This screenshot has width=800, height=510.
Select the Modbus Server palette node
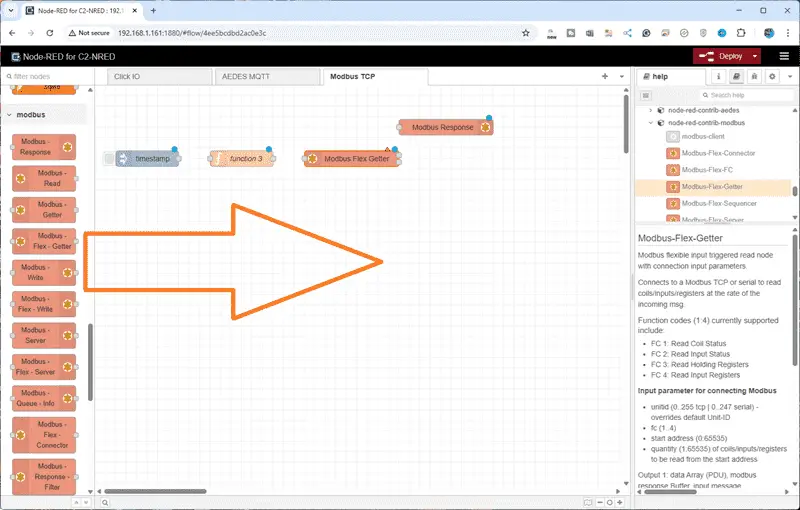pyautogui.click(x=44, y=335)
